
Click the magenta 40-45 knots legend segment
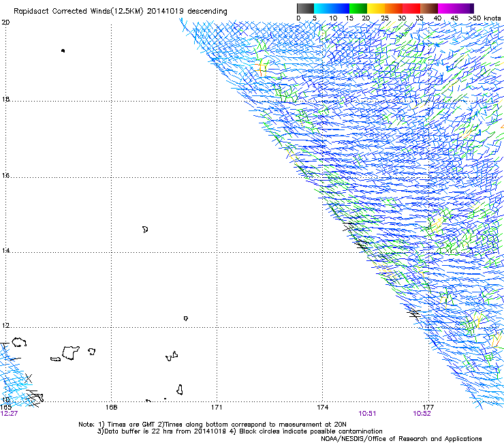[x=447, y=8]
